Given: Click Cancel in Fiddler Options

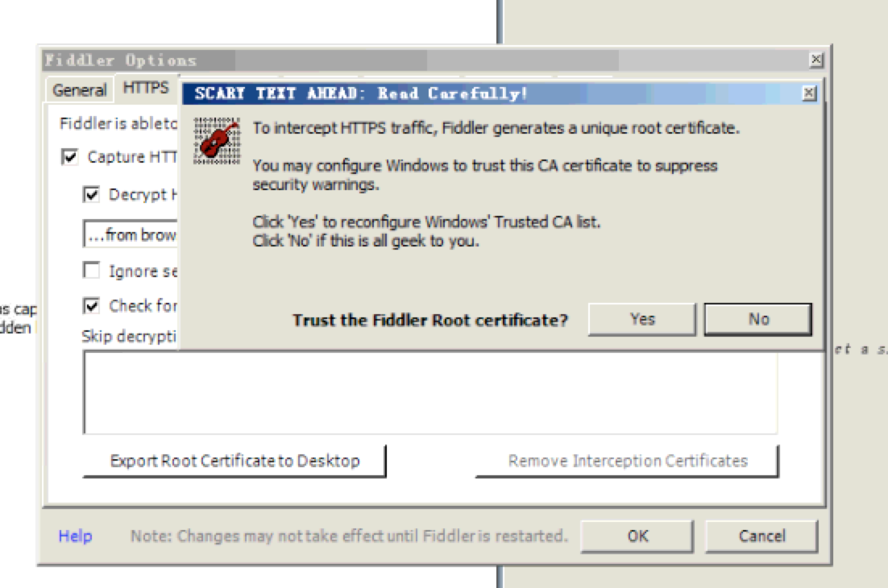Looking at the screenshot, I should point(761,536).
